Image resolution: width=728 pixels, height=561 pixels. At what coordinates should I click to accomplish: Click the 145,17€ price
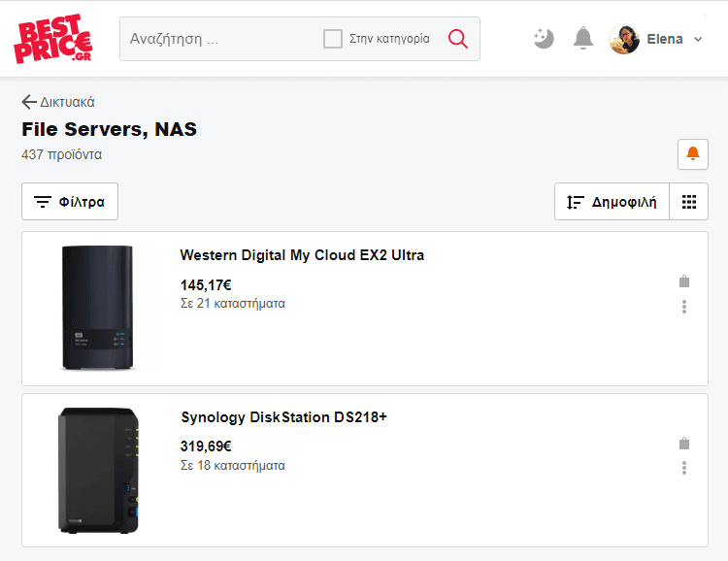click(206, 284)
